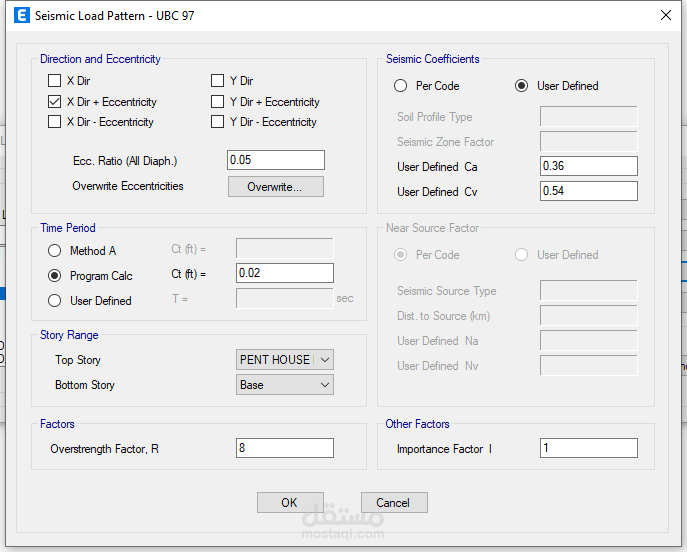Image resolution: width=687 pixels, height=552 pixels.
Task: Uncheck X Dir + Eccentricity
Action: click(x=55, y=102)
